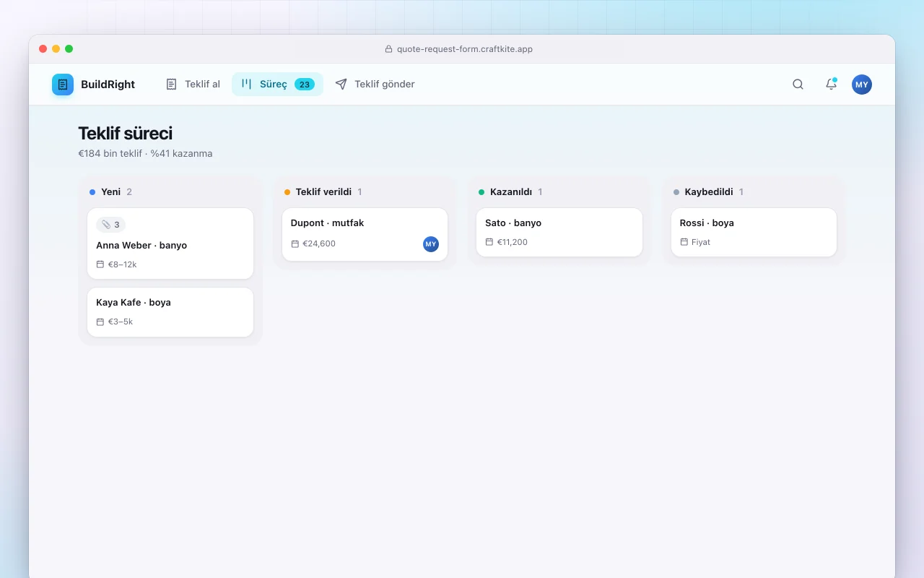Click calendar icon on Kaya Kafe card

coord(100,322)
